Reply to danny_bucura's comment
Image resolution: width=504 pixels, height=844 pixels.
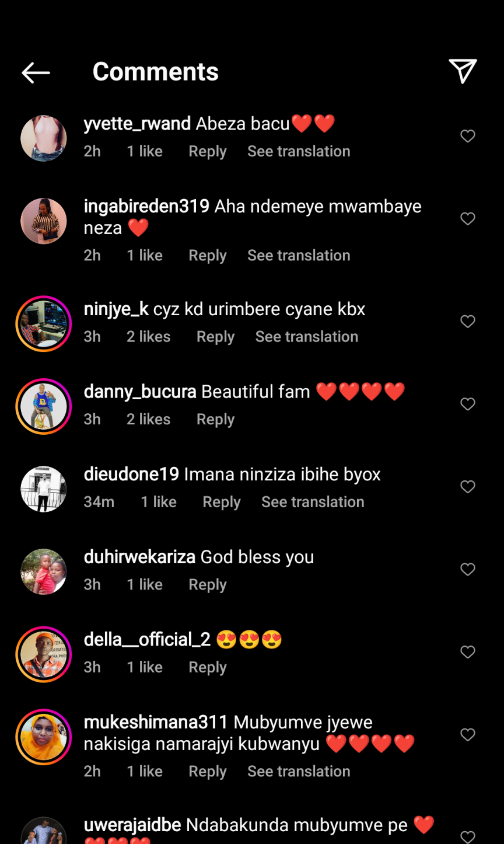215,420
